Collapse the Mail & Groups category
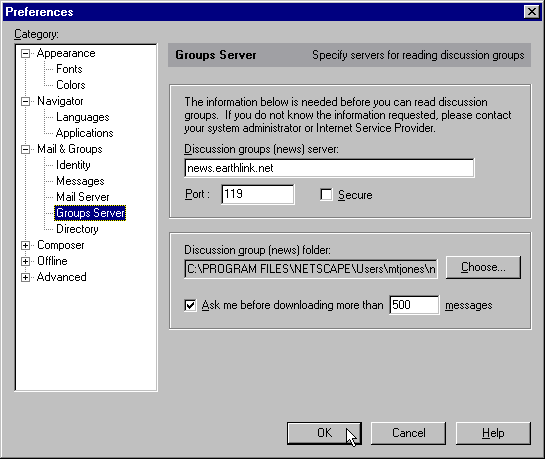Image resolution: width=545 pixels, height=459 pixels. (25, 149)
